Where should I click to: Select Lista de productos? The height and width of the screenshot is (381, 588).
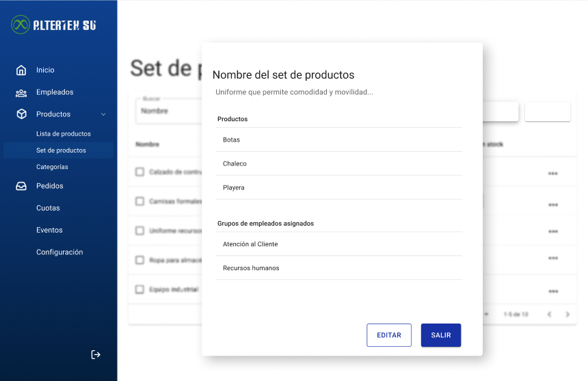pyautogui.click(x=64, y=134)
